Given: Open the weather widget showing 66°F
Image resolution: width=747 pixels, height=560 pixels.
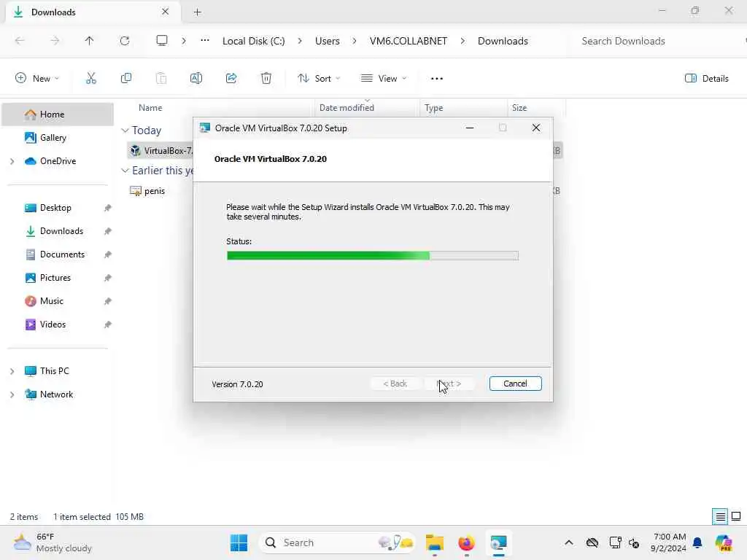Looking at the screenshot, I should tap(53, 542).
